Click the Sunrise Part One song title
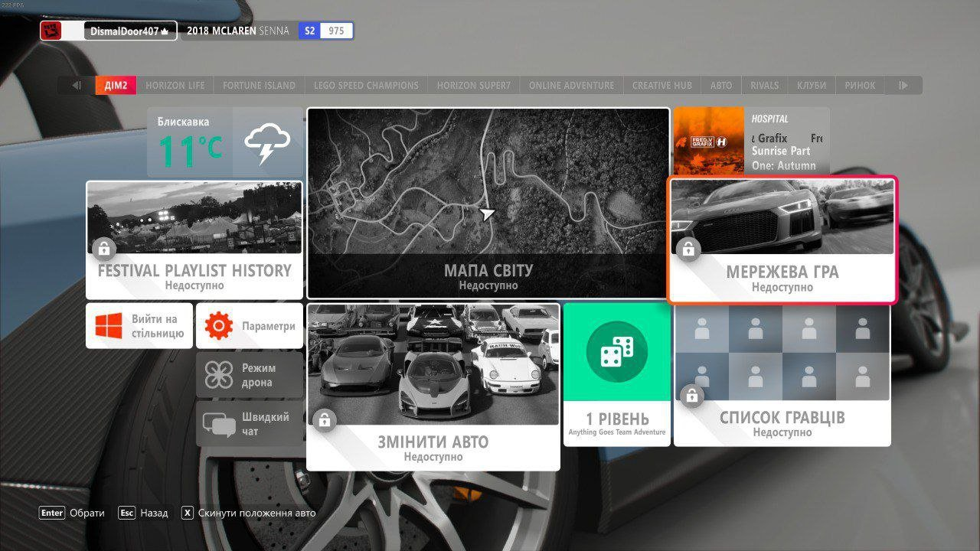This screenshot has width=980, height=551. pyautogui.click(x=783, y=158)
